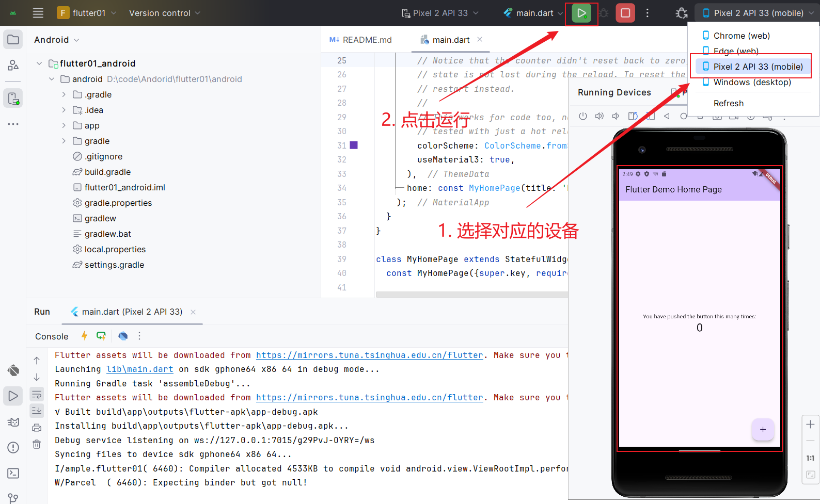Open Android project view dropdown

56,40
